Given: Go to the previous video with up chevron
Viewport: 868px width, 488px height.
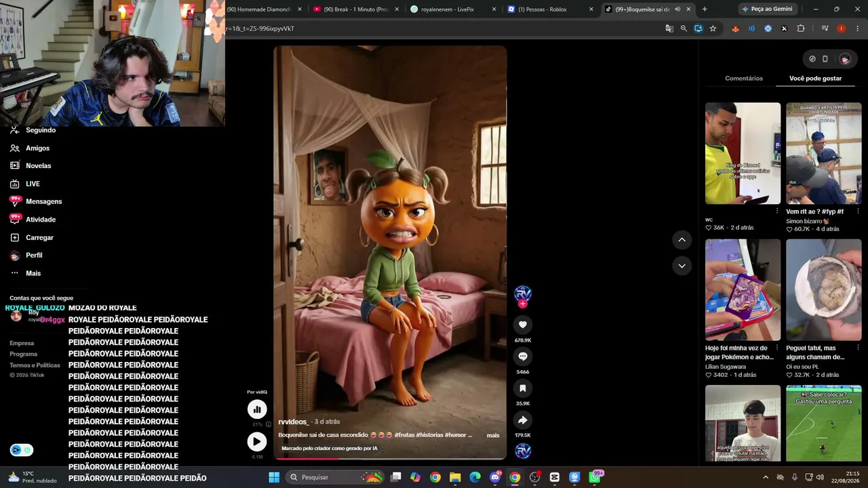Looking at the screenshot, I should click(x=682, y=240).
